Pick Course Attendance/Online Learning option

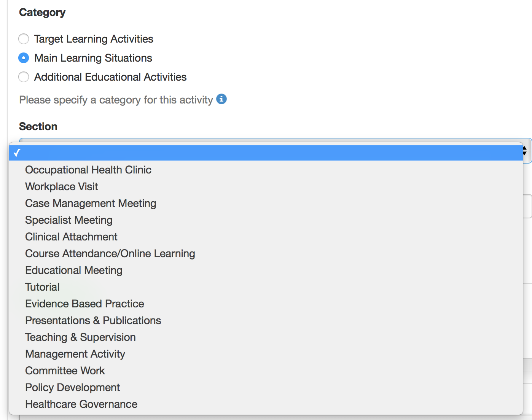266,253
